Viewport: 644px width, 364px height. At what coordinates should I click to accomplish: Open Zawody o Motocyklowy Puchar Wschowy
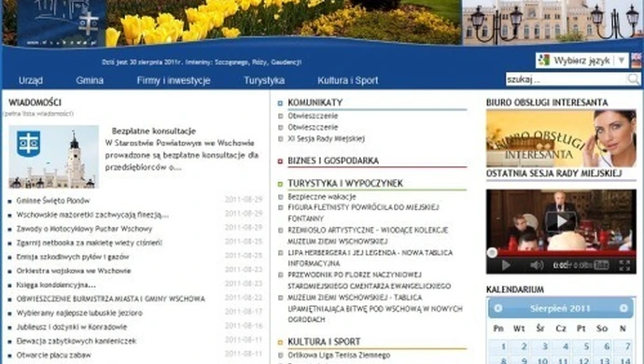(84, 229)
